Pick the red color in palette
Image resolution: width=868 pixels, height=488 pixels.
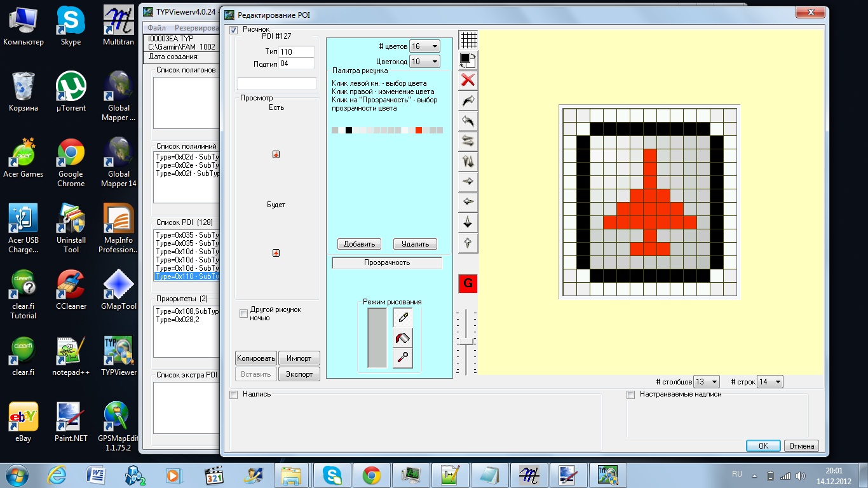click(419, 130)
